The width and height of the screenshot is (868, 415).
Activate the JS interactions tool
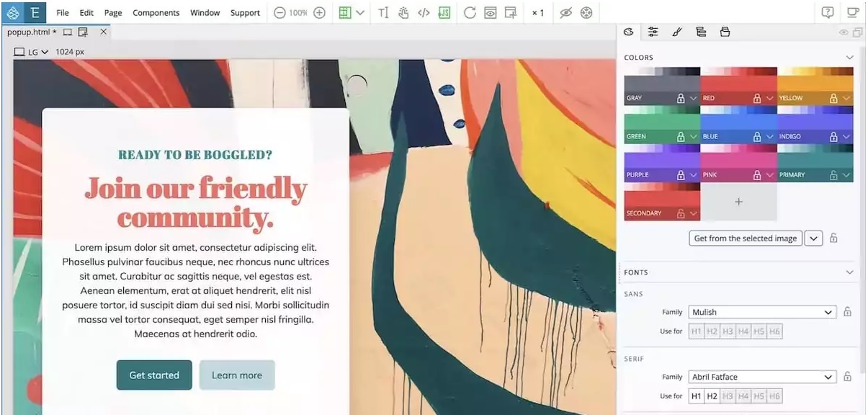point(444,12)
